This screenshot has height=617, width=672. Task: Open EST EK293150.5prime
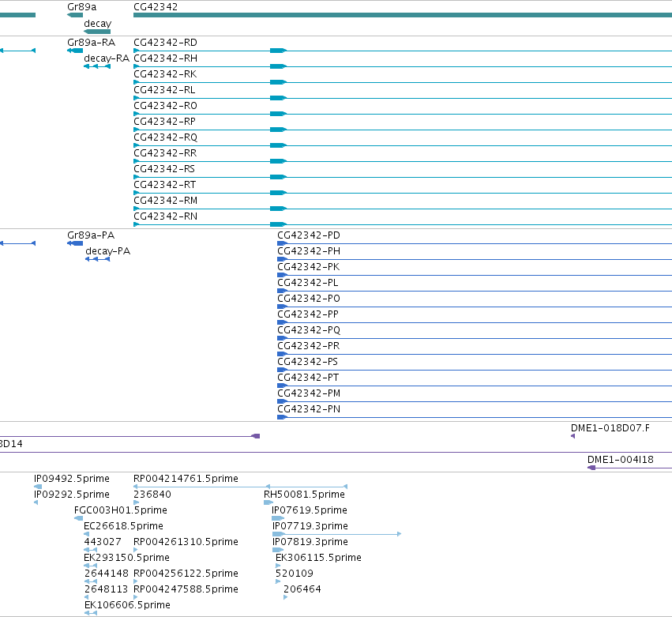pos(126,558)
